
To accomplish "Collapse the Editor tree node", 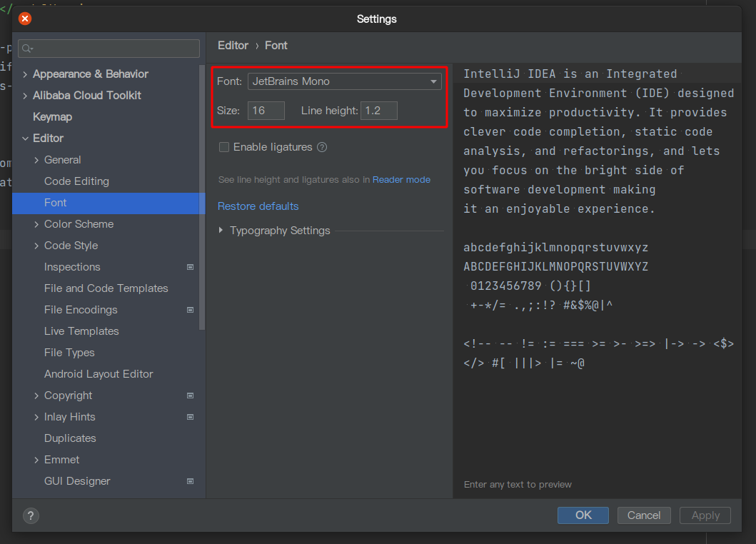I will (25, 138).
